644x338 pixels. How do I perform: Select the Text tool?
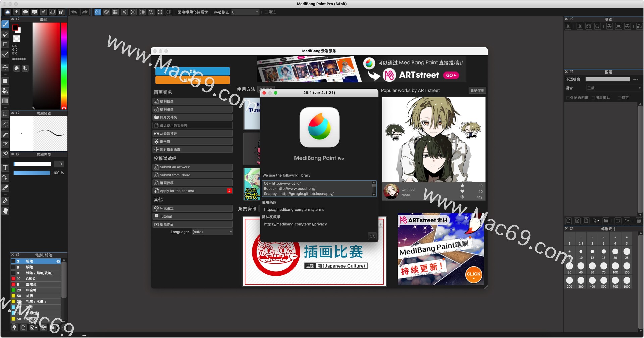[5, 167]
